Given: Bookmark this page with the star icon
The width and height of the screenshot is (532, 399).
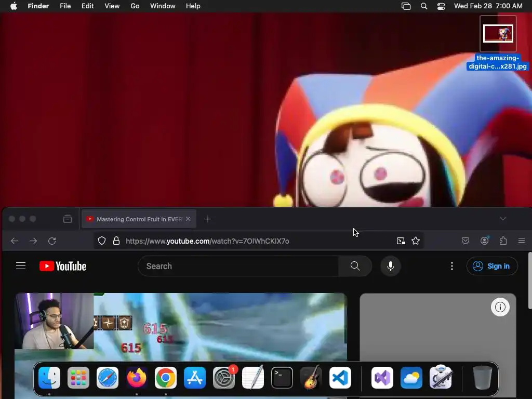Looking at the screenshot, I should pos(416,241).
